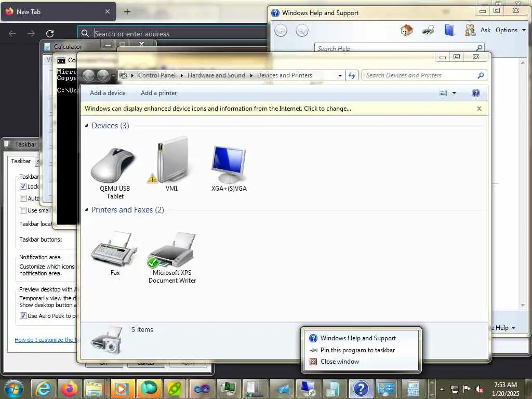Screen dimensions: 532x399
Task: Show hidden tray icons arrow
Action: (x=442, y=389)
